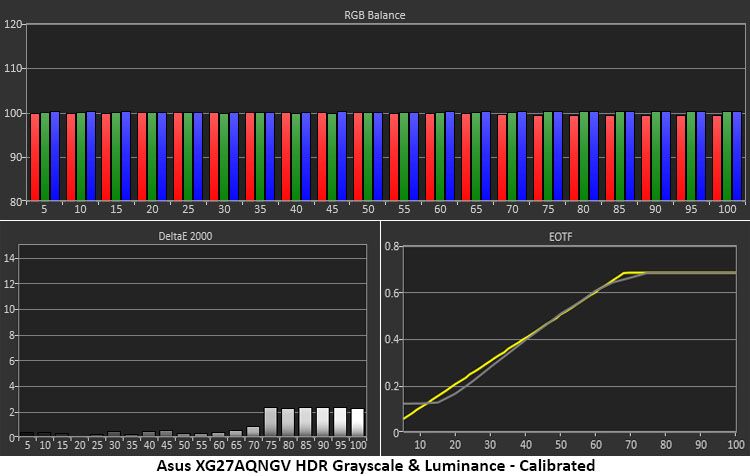The height and width of the screenshot is (476, 750).
Task: Click the red bar at 35 in RGB Balance
Action: (250, 156)
